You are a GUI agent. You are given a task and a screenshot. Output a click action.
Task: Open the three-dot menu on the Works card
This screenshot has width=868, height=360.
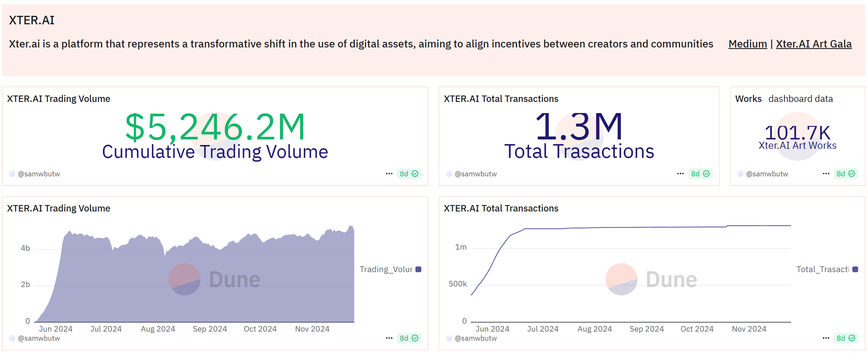[826, 173]
